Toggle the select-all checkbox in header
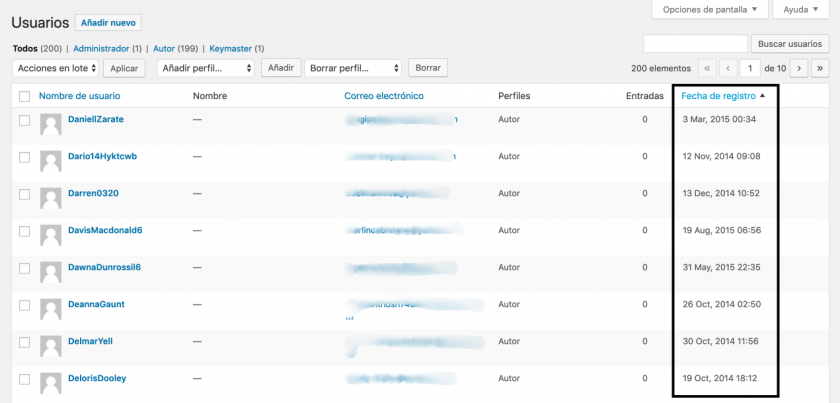 24,96
